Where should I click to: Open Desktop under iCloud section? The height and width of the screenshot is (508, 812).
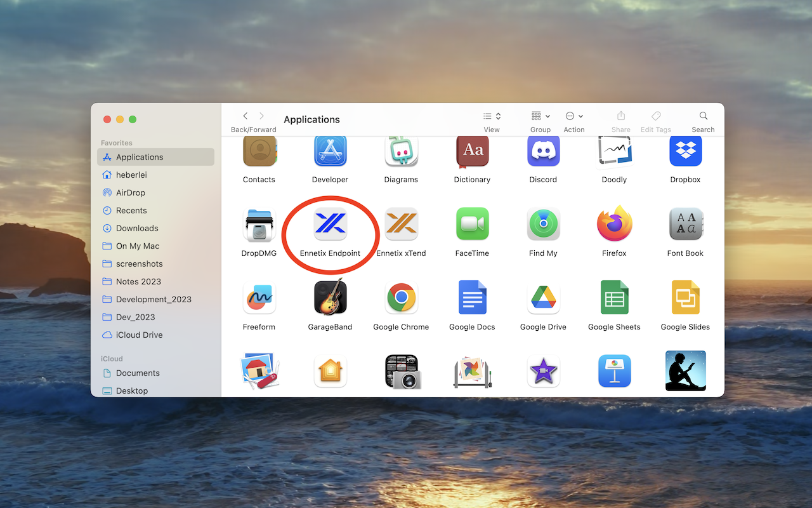tap(155, 391)
